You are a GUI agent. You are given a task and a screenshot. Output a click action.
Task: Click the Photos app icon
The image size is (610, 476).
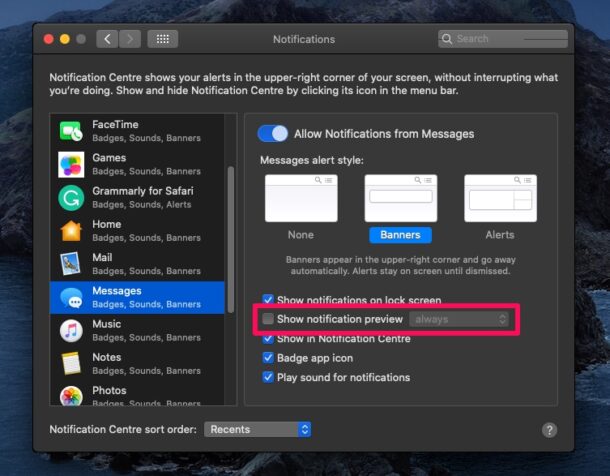point(71,396)
